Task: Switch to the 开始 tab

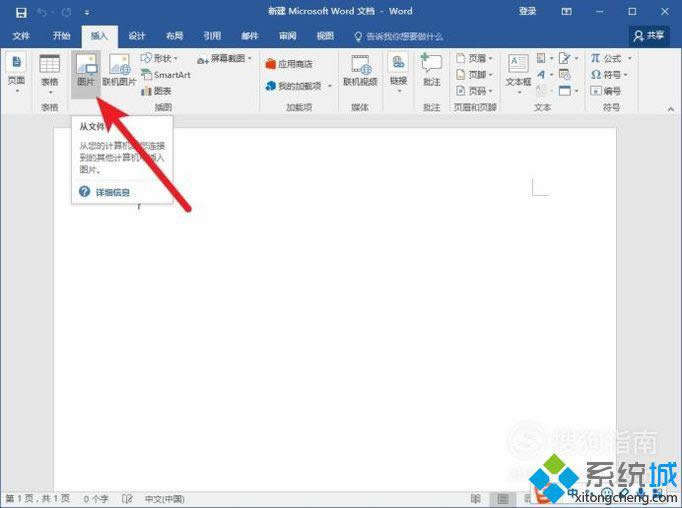Action: coord(61,36)
